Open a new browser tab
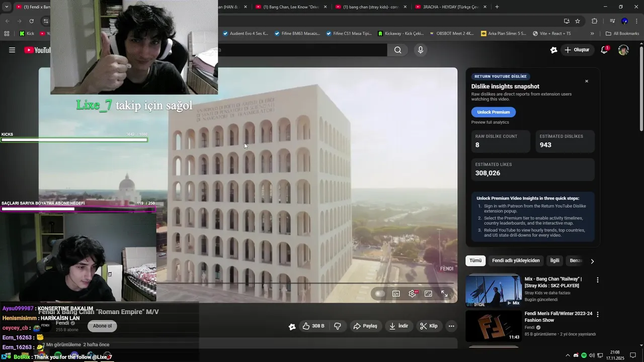 pyautogui.click(x=497, y=7)
